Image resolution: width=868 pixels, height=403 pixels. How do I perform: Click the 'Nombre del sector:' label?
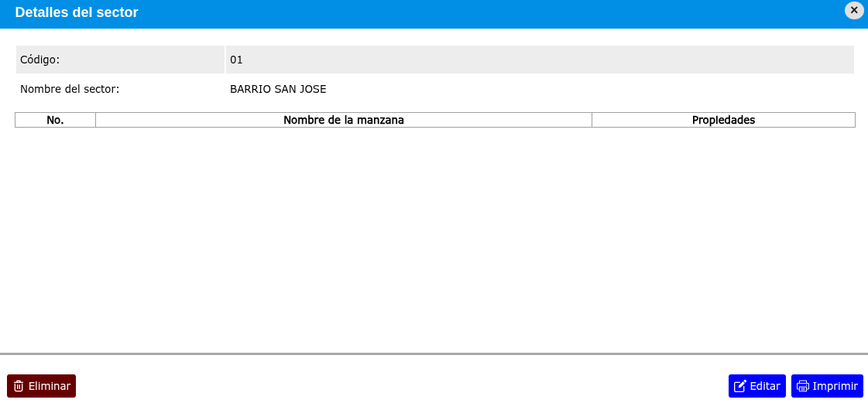(x=70, y=89)
